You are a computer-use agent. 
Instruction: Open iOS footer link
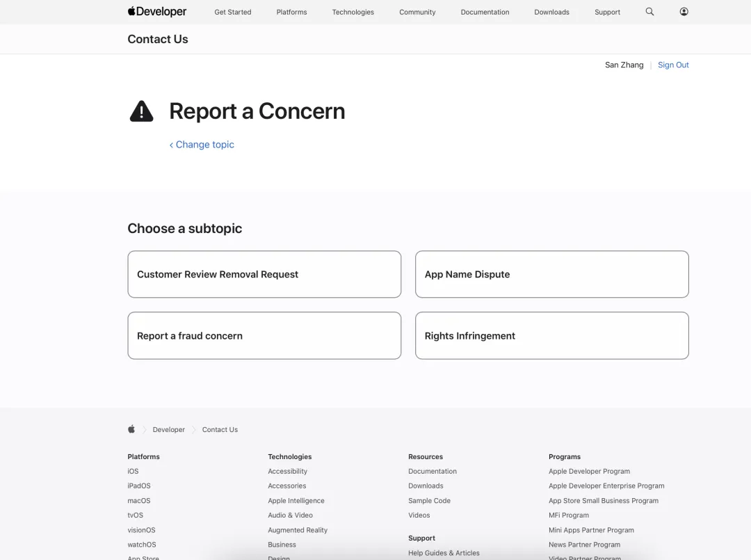(133, 472)
